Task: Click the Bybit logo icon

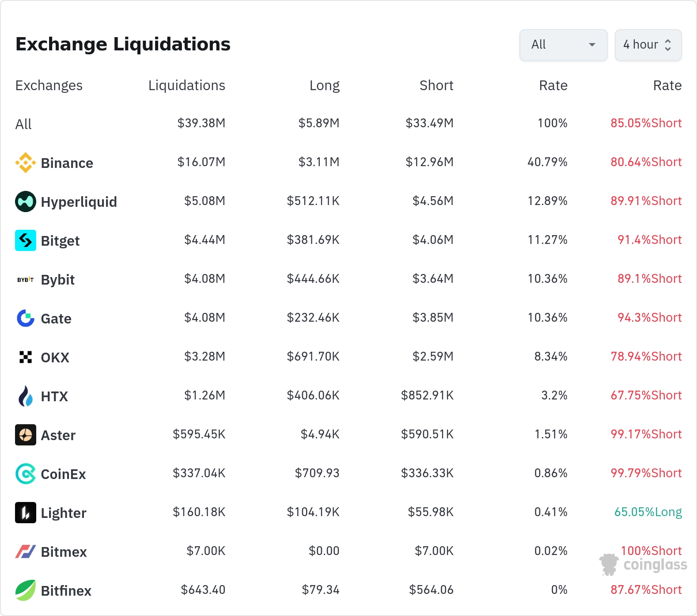Action: tap(26, 279)
